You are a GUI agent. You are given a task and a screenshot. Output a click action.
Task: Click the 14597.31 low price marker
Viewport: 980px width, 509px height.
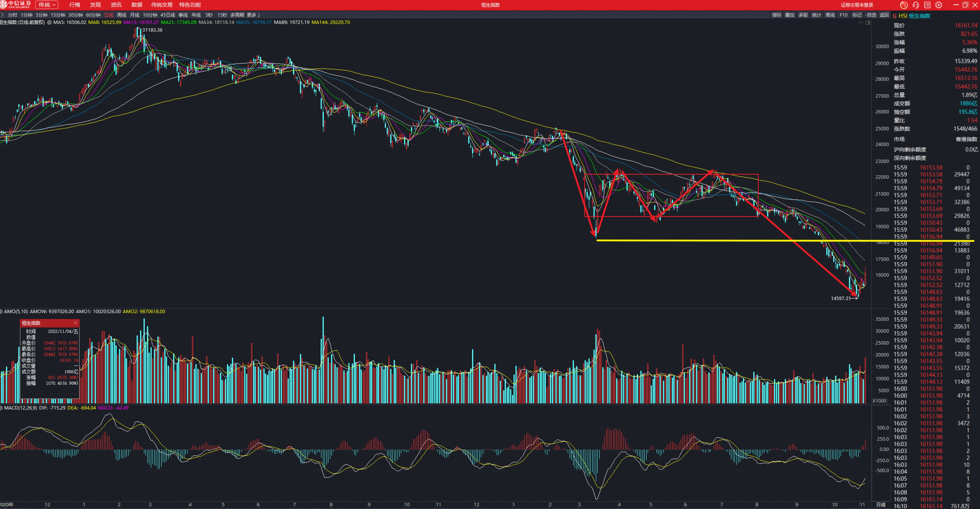(841, 298)
